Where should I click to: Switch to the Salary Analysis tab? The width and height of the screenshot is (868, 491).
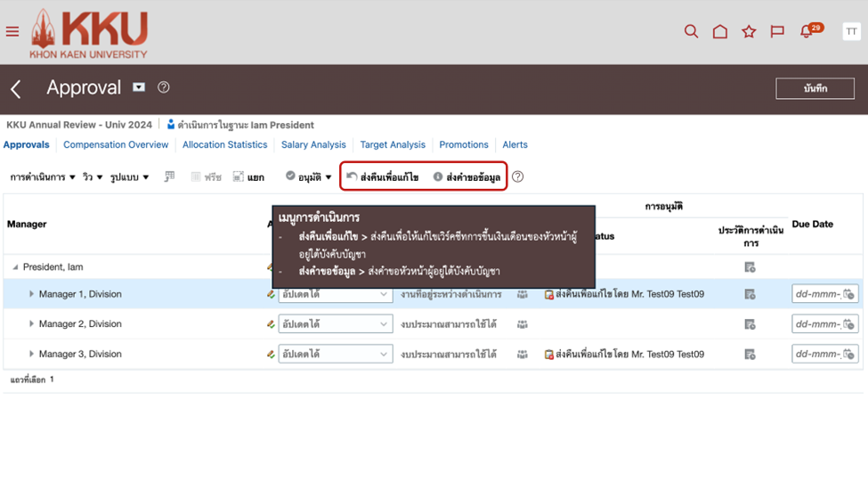pos(313,144)
